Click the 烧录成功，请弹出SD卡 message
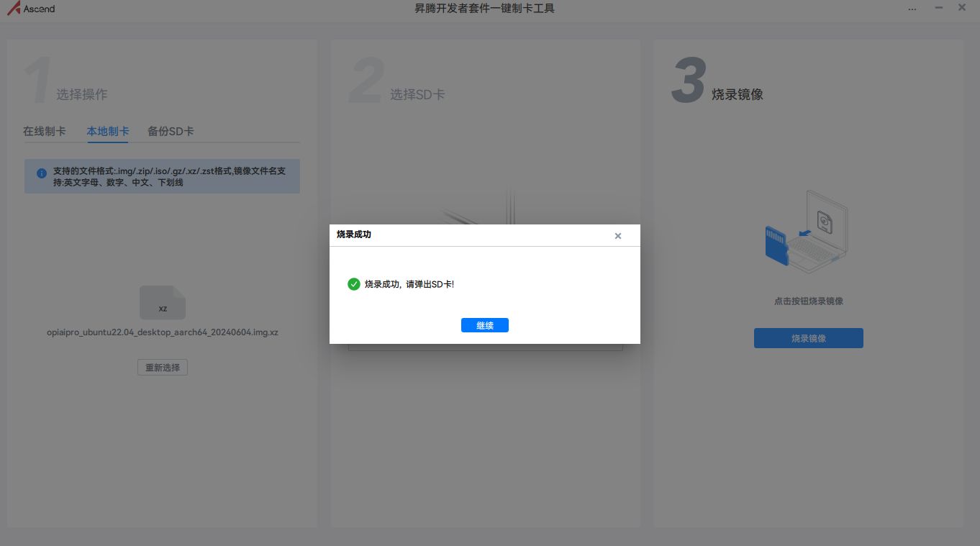 410,283
